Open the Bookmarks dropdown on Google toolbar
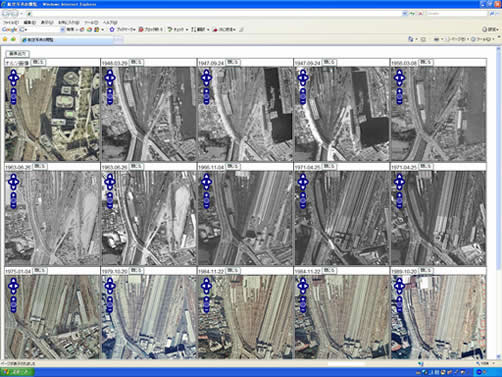This screenshot has width=502, height=377. click(x=124, y=30)
